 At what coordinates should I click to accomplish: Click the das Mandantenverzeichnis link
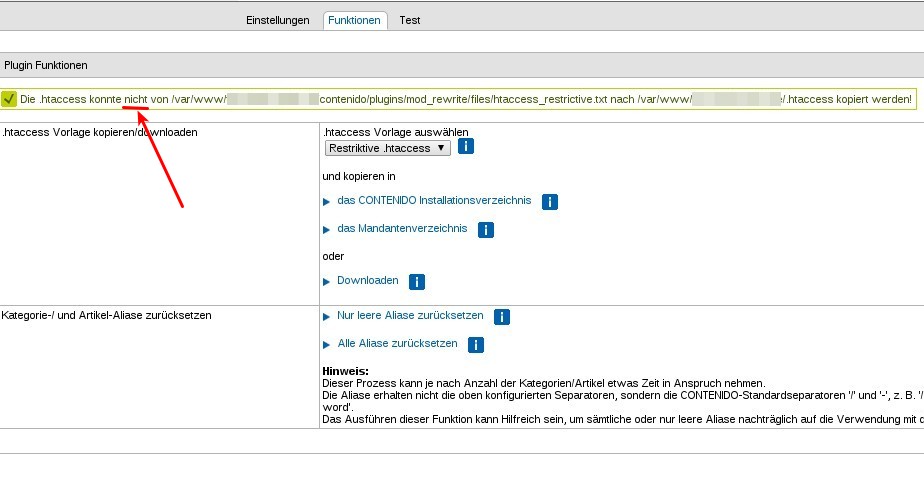point(402,229)
